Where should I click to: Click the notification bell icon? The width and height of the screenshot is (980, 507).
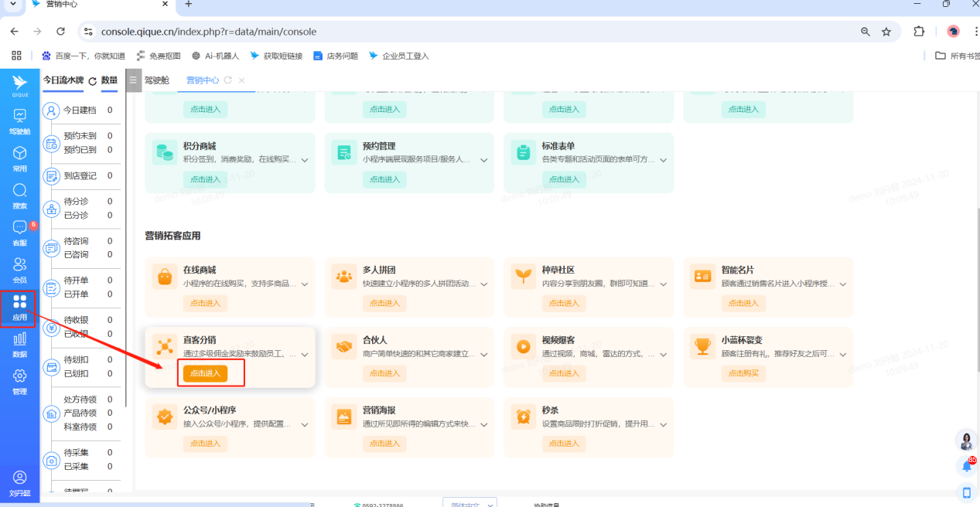coord(966,466)
